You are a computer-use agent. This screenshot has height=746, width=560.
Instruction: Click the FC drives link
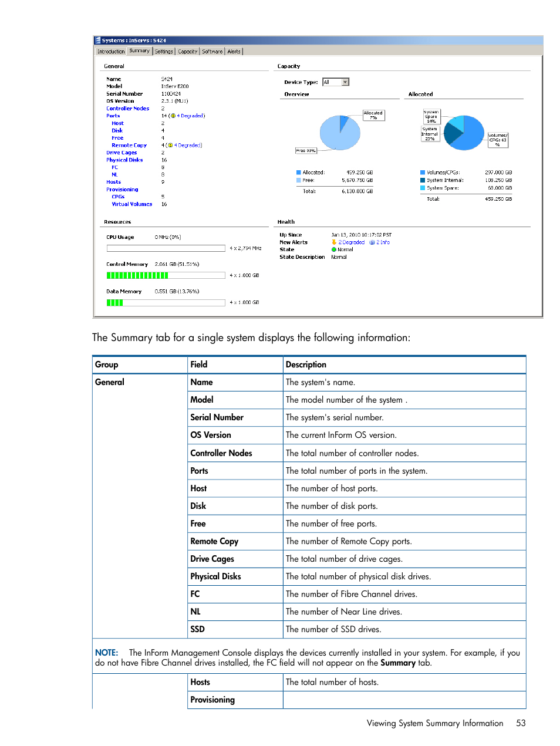pyautogui.click(x=115, y=167)
